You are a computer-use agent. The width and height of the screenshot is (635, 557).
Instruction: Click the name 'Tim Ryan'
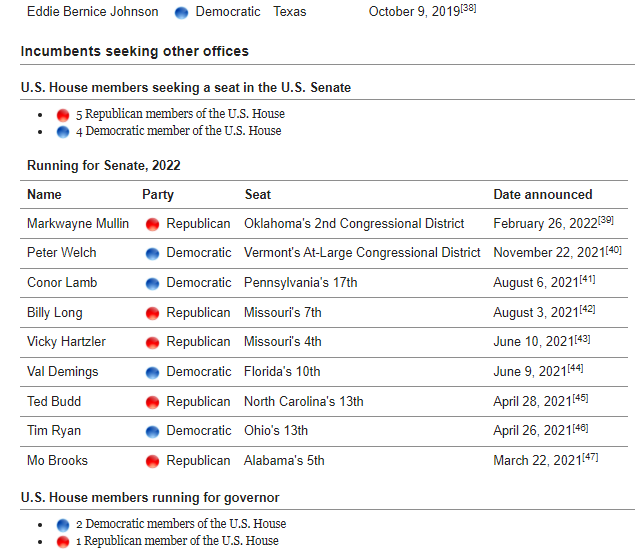point(54,431)
